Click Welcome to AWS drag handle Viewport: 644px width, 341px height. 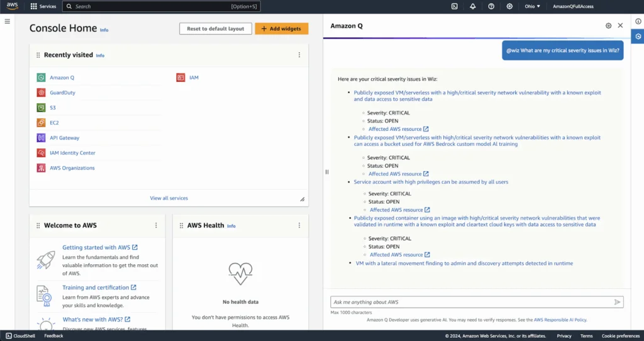pos(38,226)
